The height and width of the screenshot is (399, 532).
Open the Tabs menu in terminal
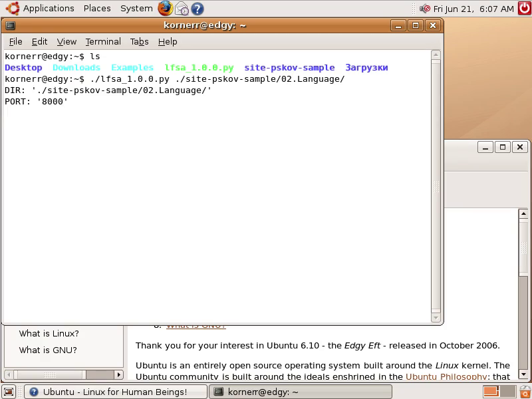tap(139, 41)
